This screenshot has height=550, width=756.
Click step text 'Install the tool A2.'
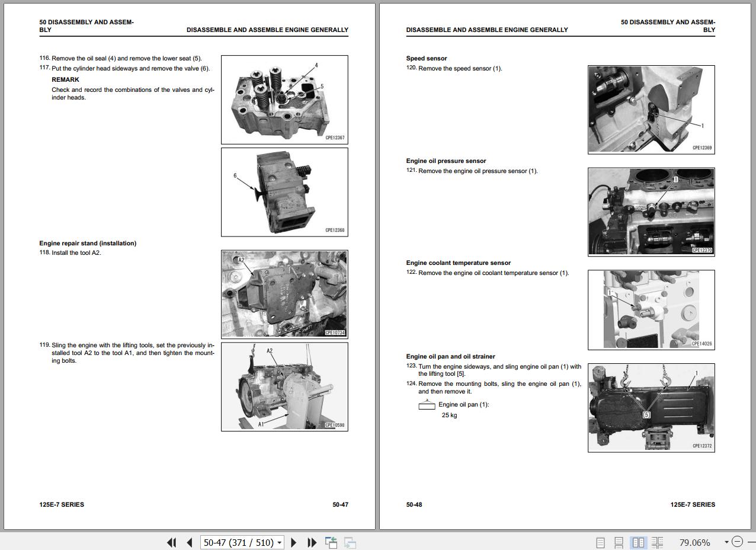pyautogui.click(x=76, y=252)
